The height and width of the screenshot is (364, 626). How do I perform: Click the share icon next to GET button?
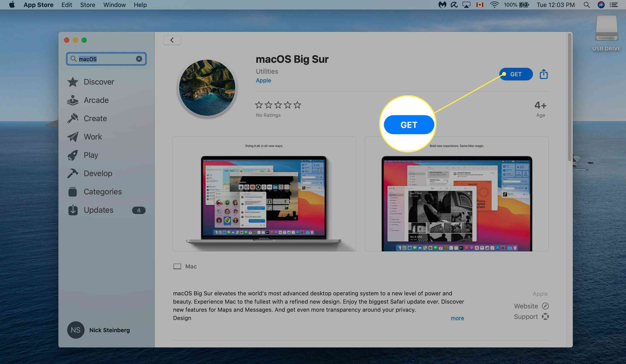coord(543,74)
